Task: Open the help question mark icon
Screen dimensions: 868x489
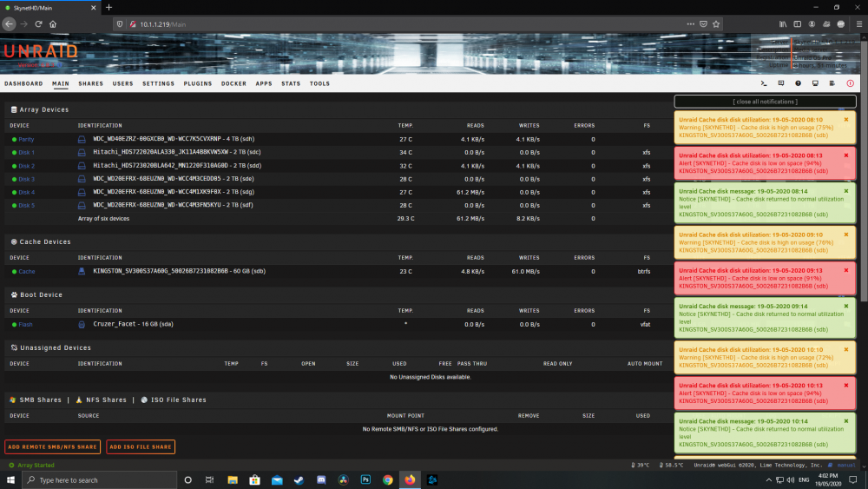Action: (x=799, y=83)
